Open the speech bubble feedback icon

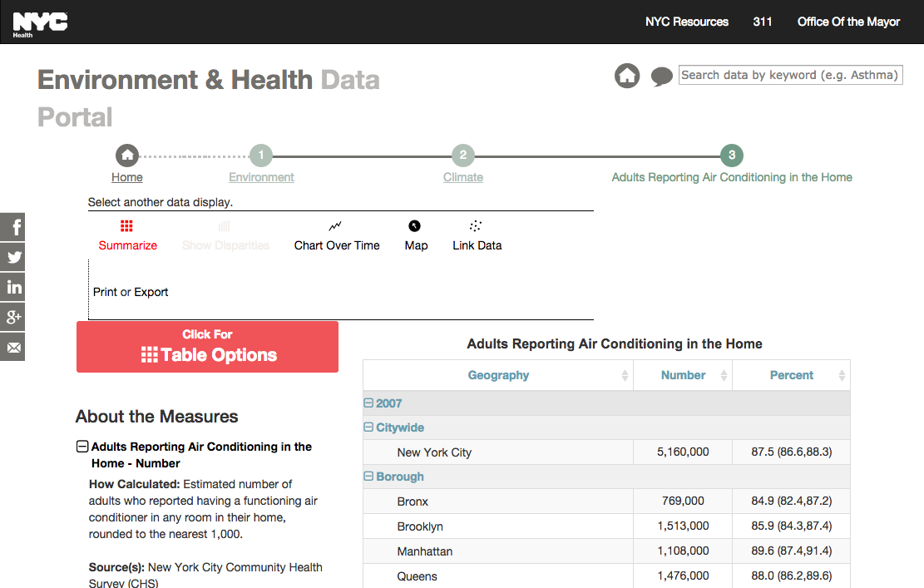point(661,77)
